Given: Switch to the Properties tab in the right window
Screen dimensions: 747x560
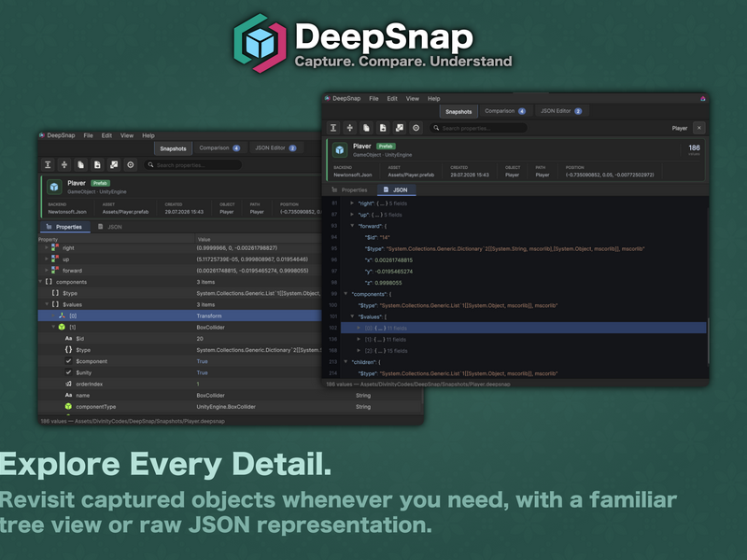Looking at the screenshot, I should click(349, 190).
